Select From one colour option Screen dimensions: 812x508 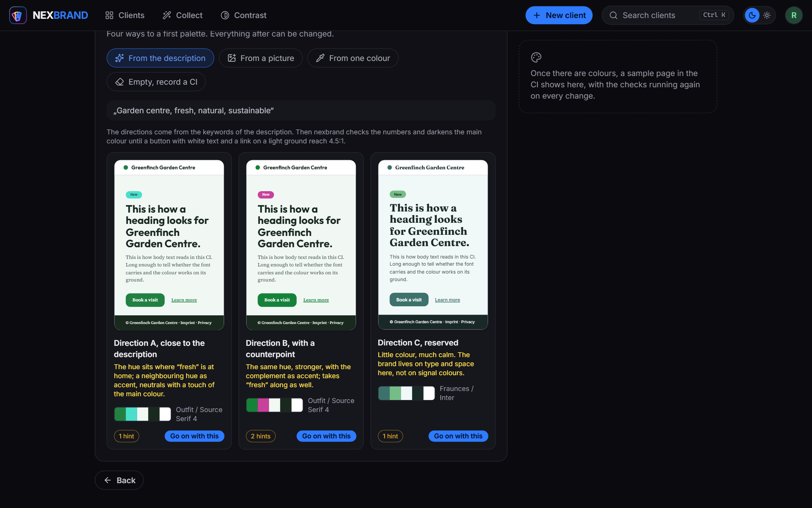(353, 58)
